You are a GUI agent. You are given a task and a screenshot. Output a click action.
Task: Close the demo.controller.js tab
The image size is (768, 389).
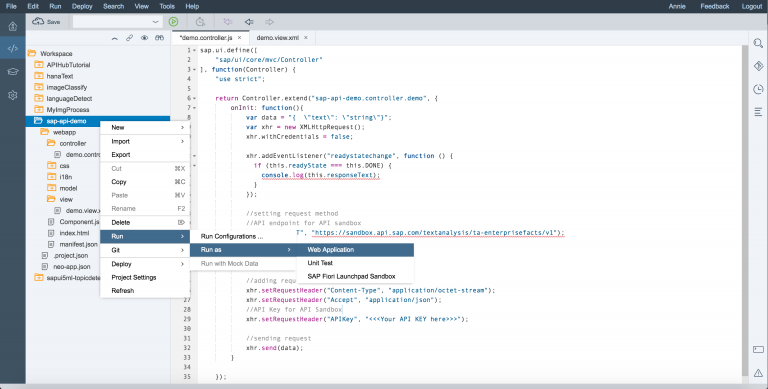(240, 38)
